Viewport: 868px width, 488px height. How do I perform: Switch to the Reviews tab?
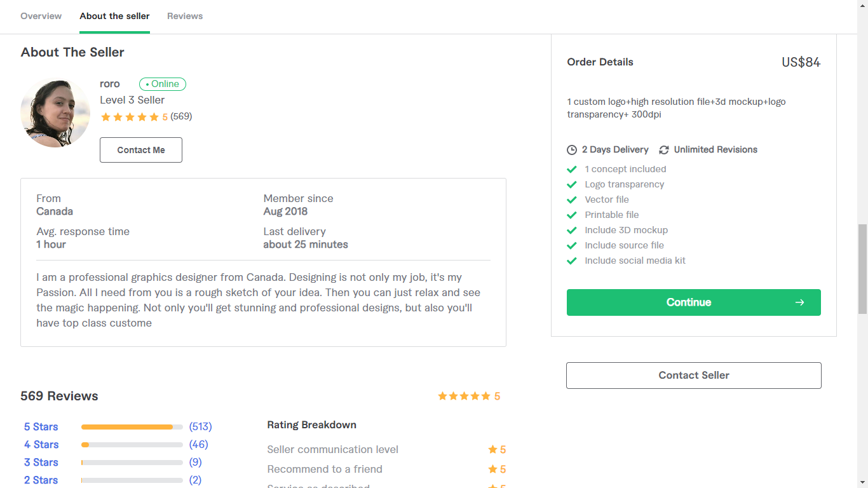185,16
